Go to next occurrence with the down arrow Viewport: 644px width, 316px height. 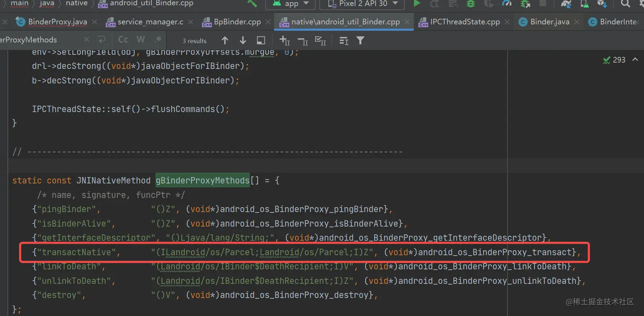point(243,40)
